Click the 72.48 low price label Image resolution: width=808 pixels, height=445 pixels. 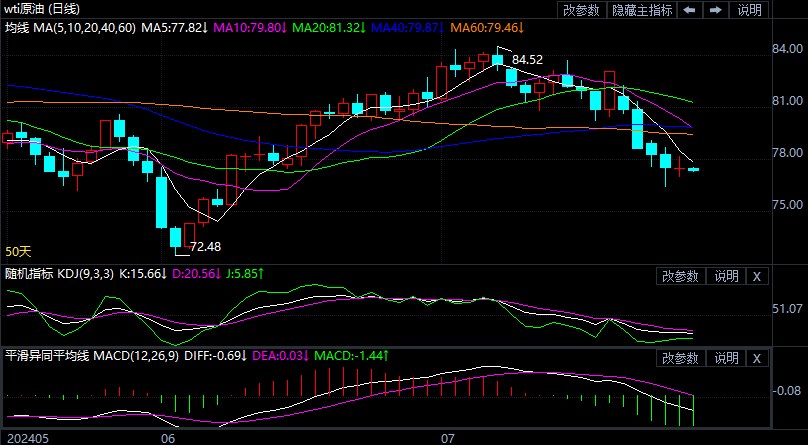click(205, 247)
